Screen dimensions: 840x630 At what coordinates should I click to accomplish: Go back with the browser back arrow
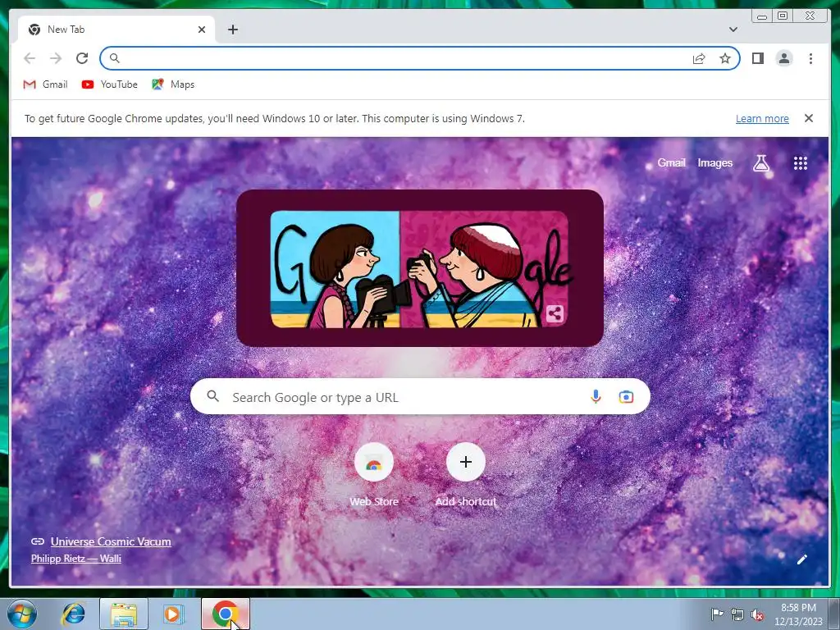click(30, 58)
